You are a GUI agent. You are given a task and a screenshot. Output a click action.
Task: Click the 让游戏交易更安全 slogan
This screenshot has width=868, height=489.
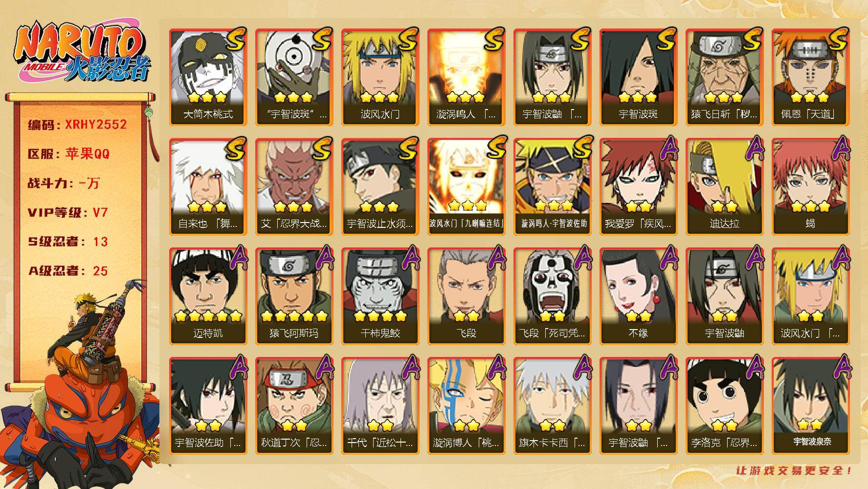pyautogui.click(x=795, y=470)
